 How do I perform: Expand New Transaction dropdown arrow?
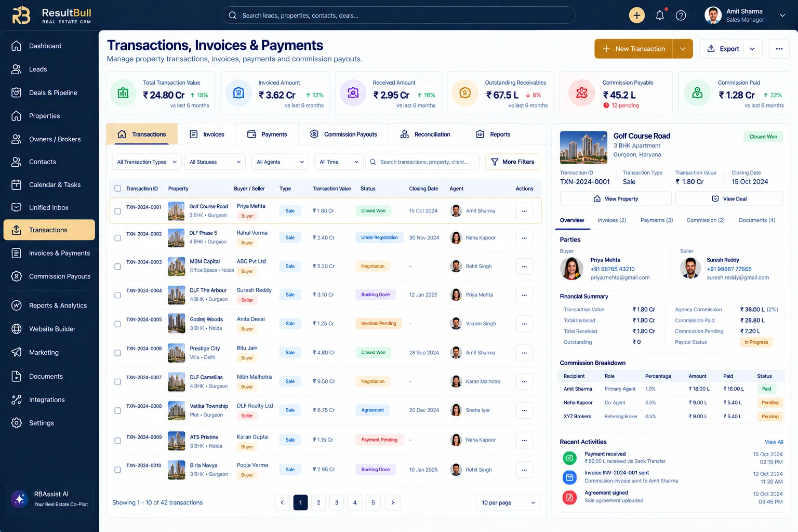pos(683,49)
